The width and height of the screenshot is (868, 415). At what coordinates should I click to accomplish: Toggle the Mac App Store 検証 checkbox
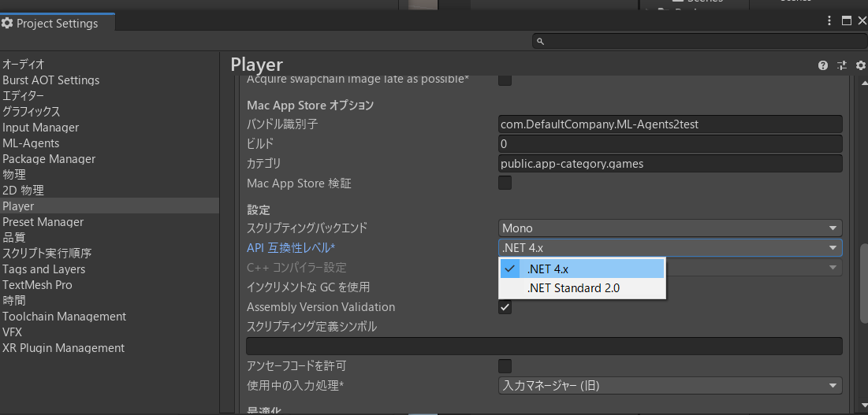coord(505,183)
